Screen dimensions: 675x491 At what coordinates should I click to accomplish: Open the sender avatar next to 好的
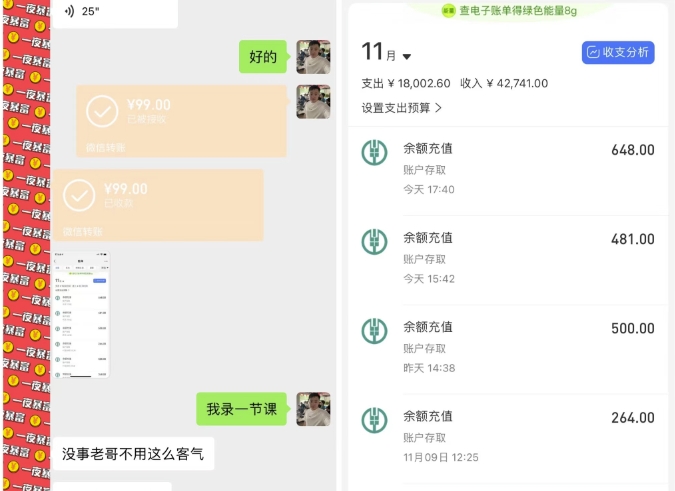point(313,57)
